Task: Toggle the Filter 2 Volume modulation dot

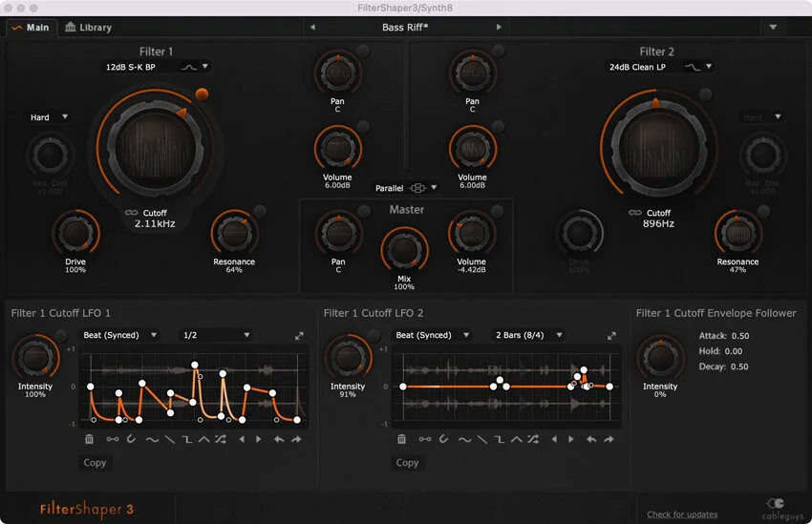Action: point(498,127)
